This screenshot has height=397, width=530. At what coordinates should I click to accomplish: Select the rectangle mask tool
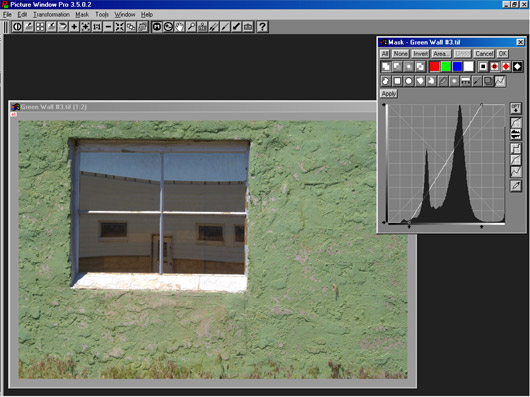(x=397, y=81)
